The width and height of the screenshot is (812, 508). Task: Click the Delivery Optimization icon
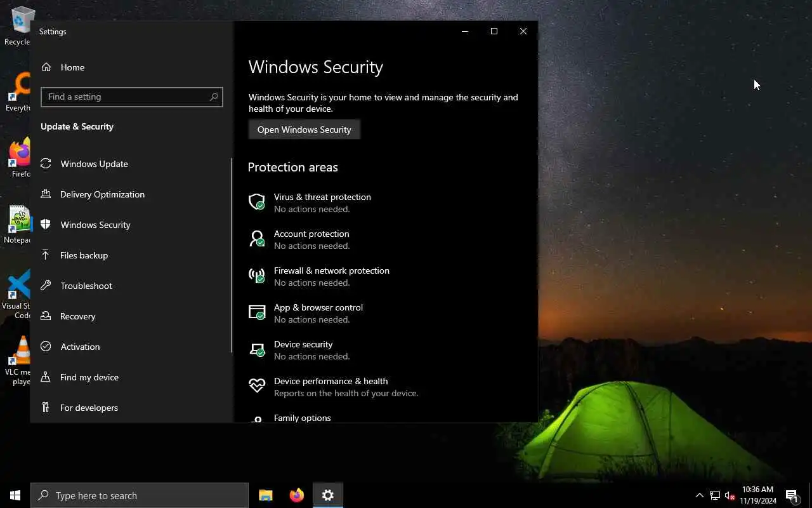(46, 194)
